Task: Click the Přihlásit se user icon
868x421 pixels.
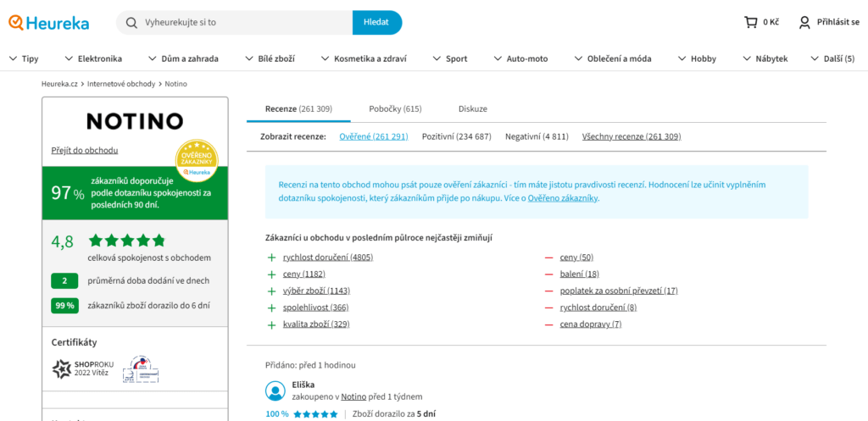Action: (804, 22)
